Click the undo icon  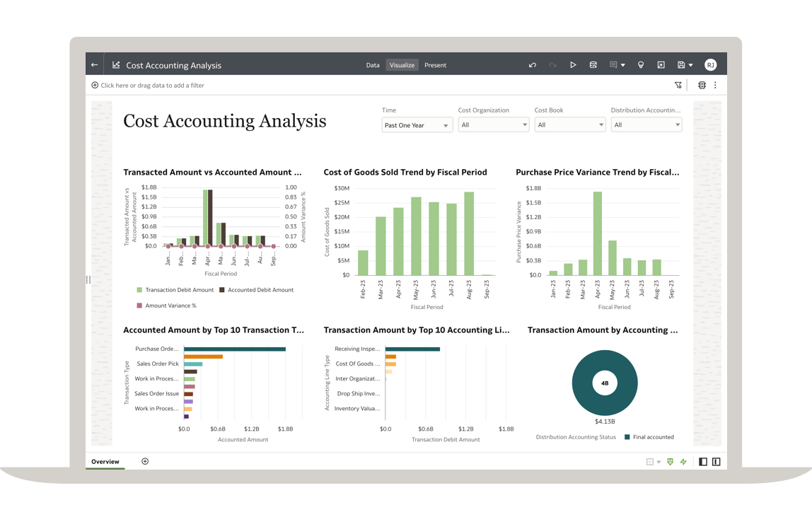coord(533,65)
